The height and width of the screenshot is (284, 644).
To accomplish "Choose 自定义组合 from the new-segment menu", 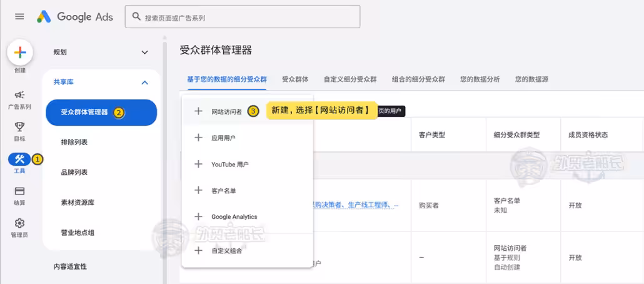I will [227, 251].
